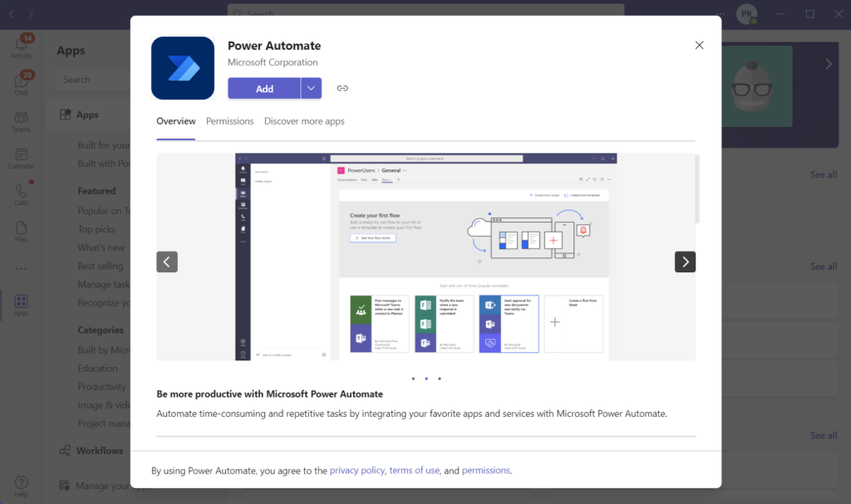The height and width of the screenshot is (504, 851).
Task: Open Calls in the left rail
Action: tap(21, 195)
